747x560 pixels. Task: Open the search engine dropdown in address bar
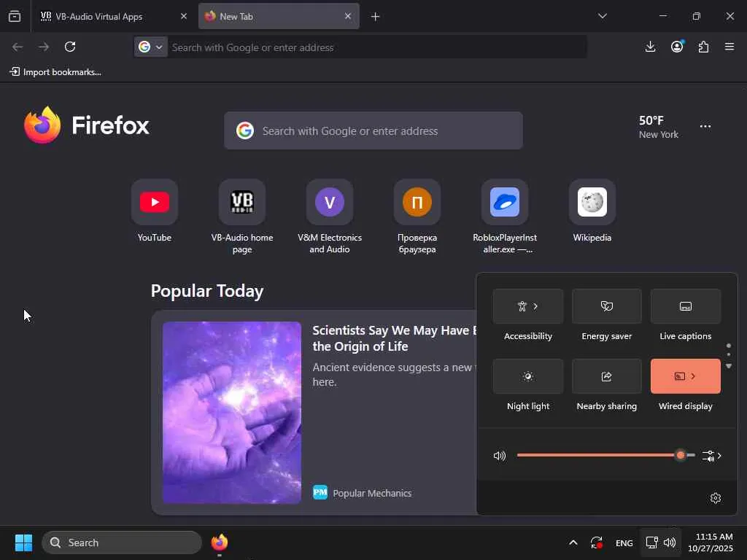[150, 47]
